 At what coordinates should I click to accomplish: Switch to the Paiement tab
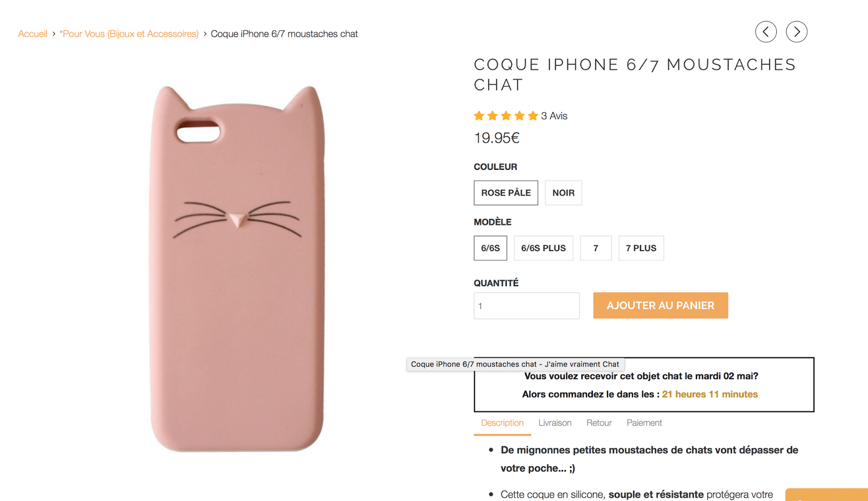tap(644, 423)
